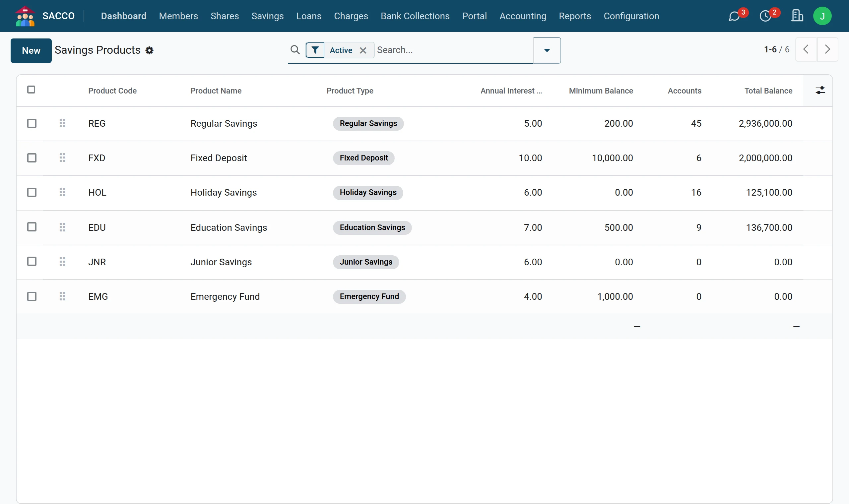Click the search magnifier icon
849x504 pixels.
coord(295,50)
